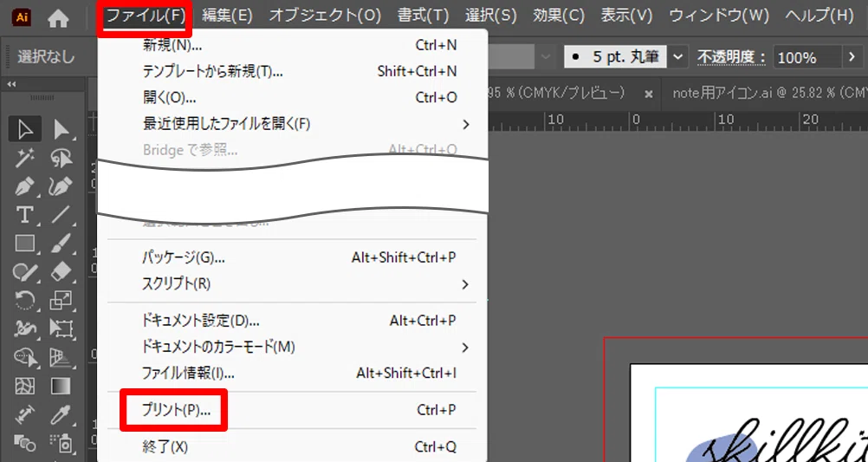The image size is (868, 462).
Task: Open the ヘルプ(H) menu
Action: point(819,16)
